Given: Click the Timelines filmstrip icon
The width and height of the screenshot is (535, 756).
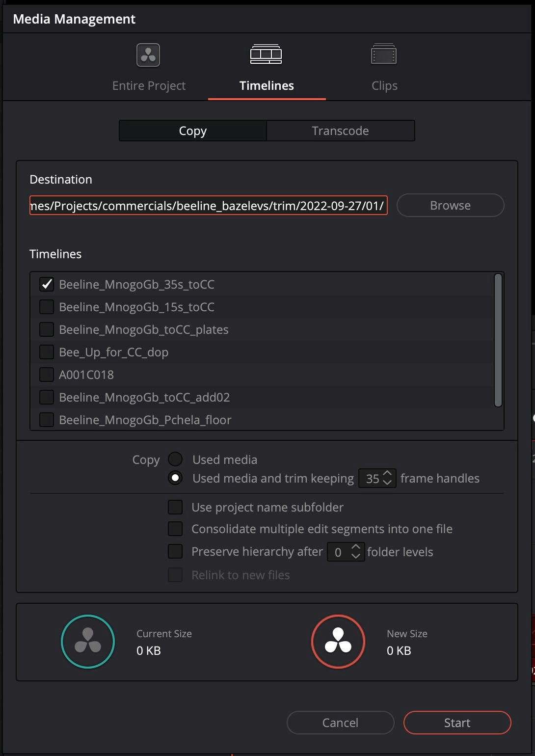Looking at the screenshot, I should pos(266,54).
